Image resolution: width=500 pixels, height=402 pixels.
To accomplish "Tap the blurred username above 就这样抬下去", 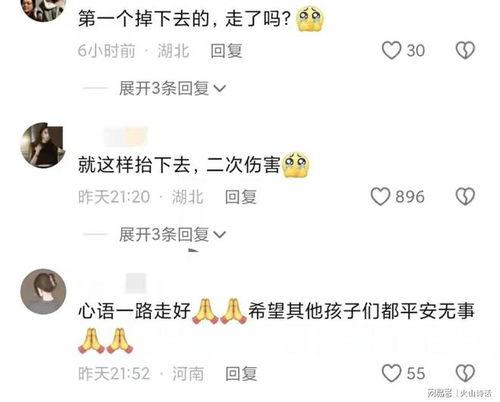I will tap(125, 136).
